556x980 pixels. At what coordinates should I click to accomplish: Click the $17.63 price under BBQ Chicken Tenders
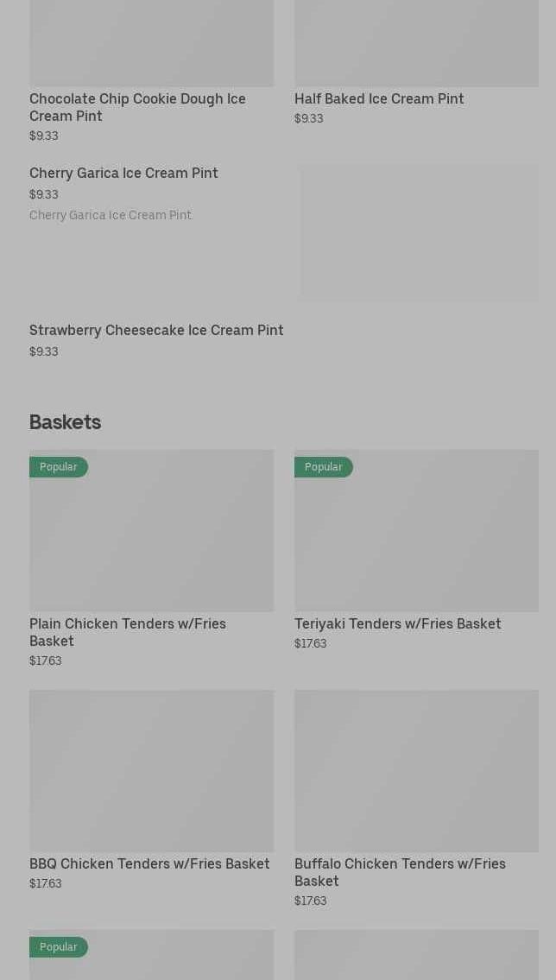(x=46, y=883)
